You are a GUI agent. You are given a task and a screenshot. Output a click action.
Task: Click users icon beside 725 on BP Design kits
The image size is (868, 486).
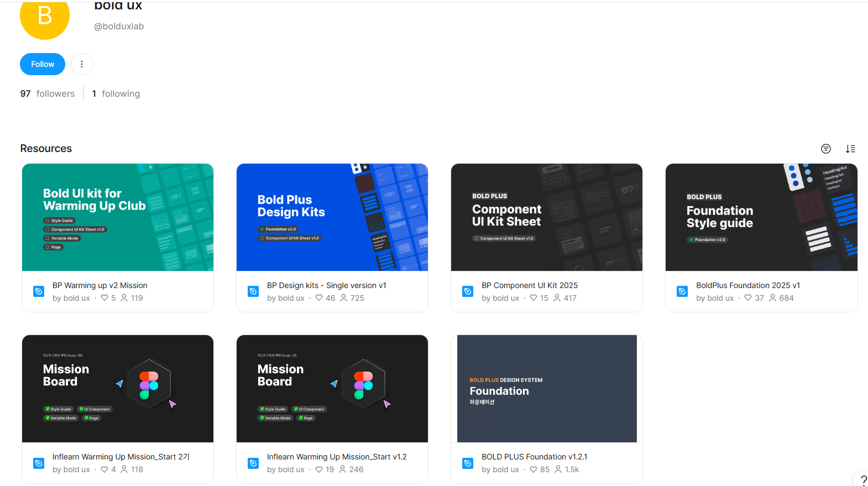pos(343,298)
